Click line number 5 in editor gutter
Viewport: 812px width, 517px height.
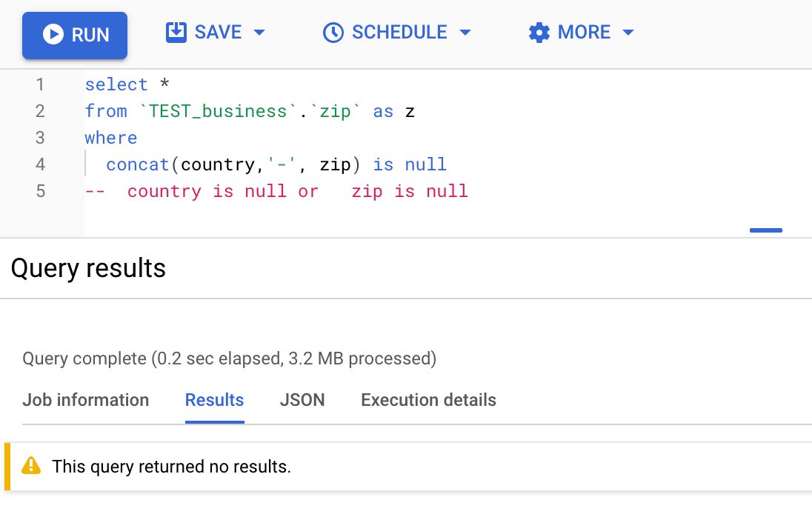tap(41, 192)
